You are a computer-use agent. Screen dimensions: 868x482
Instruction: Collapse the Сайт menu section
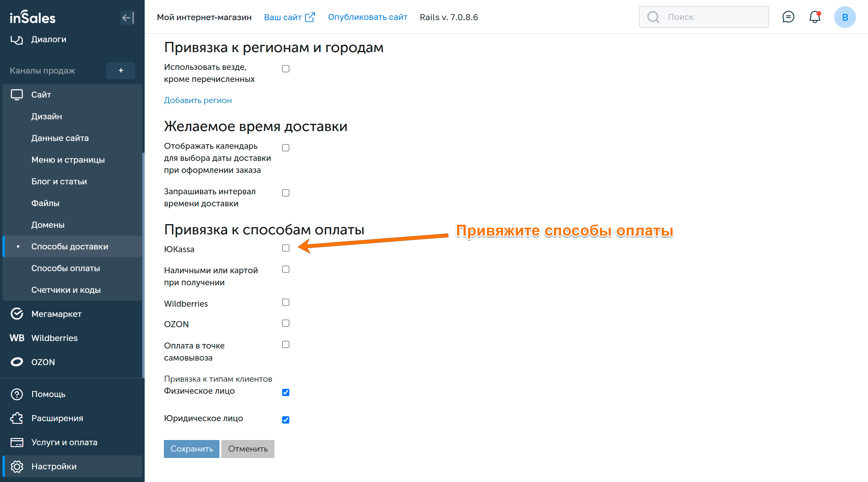(41, 95)
